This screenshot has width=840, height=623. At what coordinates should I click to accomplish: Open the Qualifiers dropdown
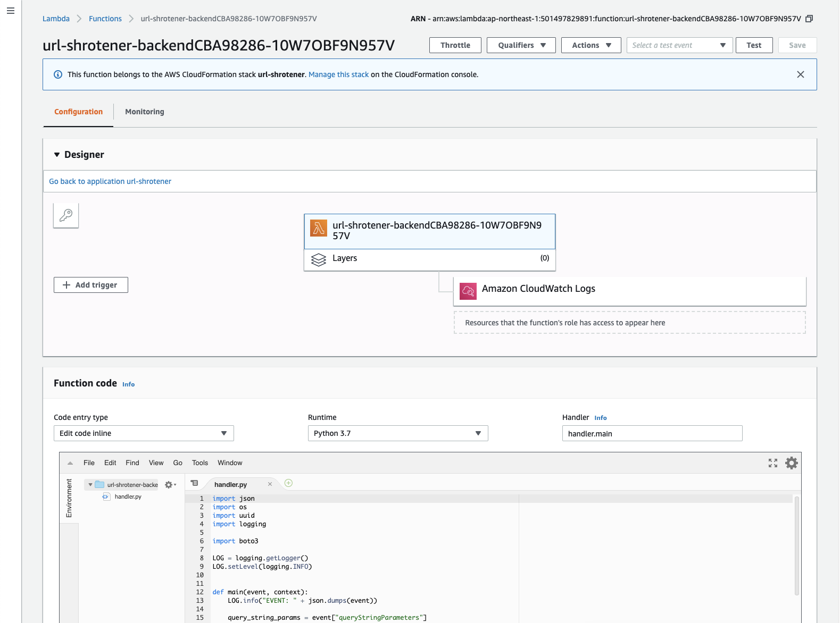point(521,45)
